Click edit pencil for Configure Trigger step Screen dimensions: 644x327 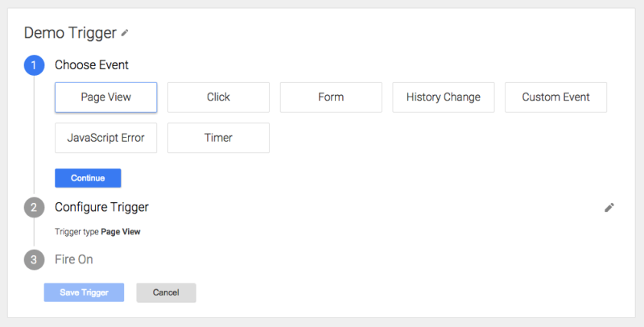(609, 208)
